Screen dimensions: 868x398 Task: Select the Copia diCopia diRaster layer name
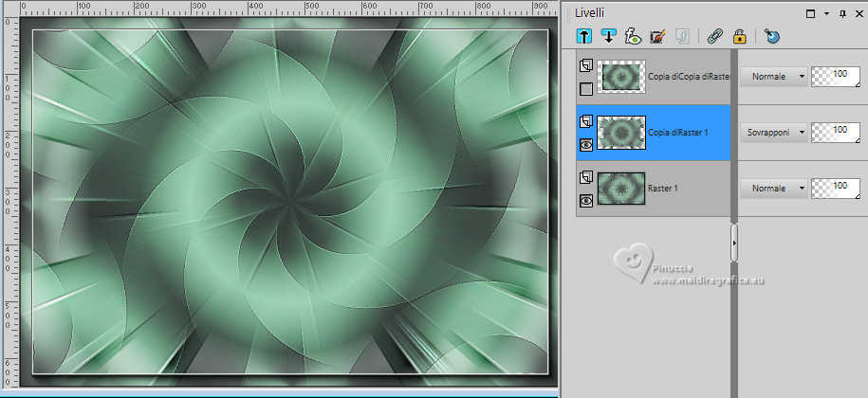[689, 77]
